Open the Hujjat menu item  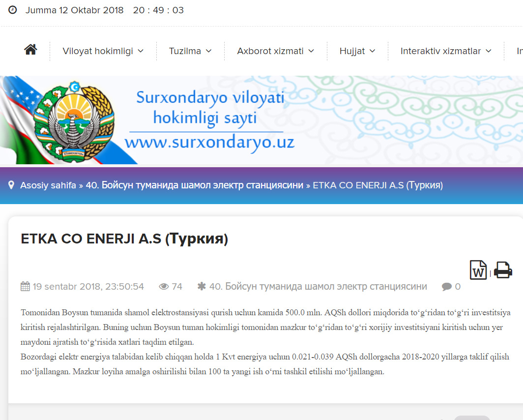(x=357, y=51)
